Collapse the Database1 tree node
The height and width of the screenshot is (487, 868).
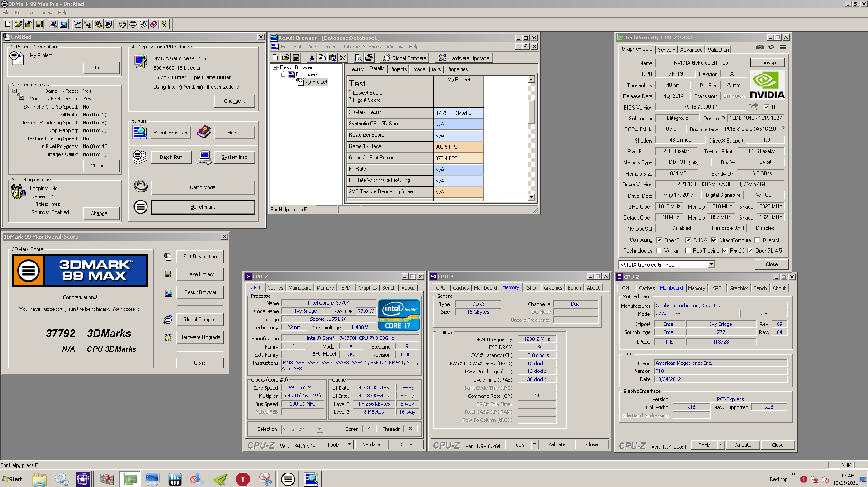coord(284,75)
